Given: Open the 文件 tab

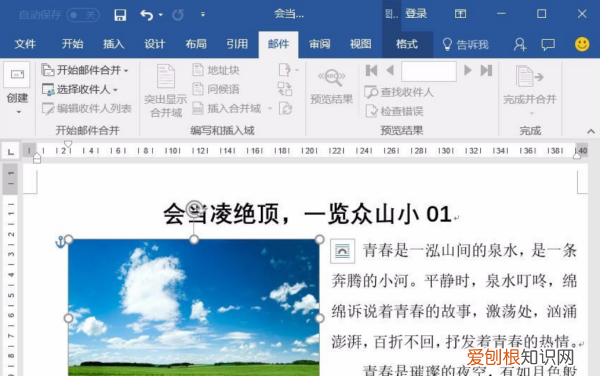Looking at the screenshot, I should [25, 44].
